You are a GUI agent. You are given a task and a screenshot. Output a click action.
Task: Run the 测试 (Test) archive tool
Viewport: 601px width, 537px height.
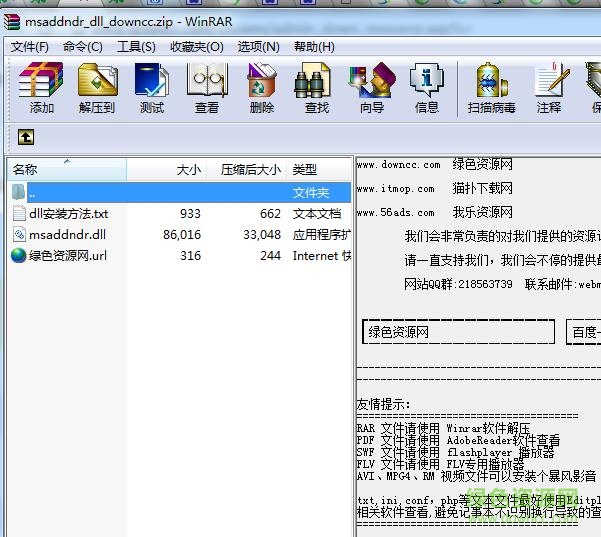pyautogui.click(x=152, y=87)
